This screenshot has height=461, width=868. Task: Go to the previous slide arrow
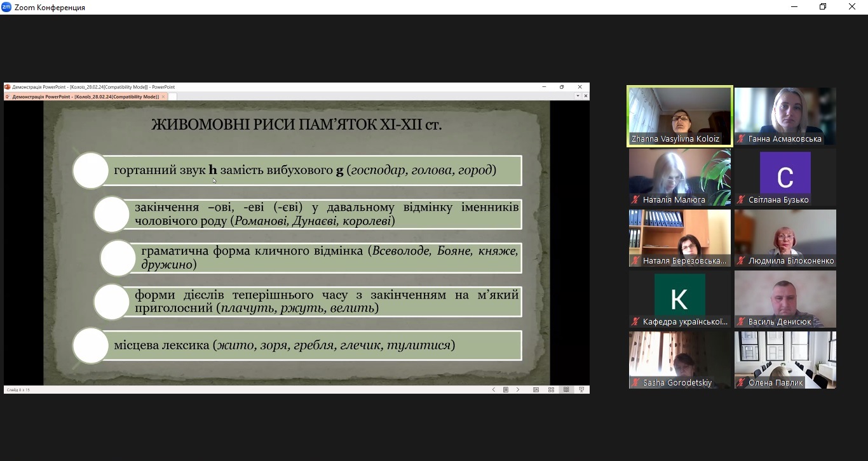tap(494, 390)
